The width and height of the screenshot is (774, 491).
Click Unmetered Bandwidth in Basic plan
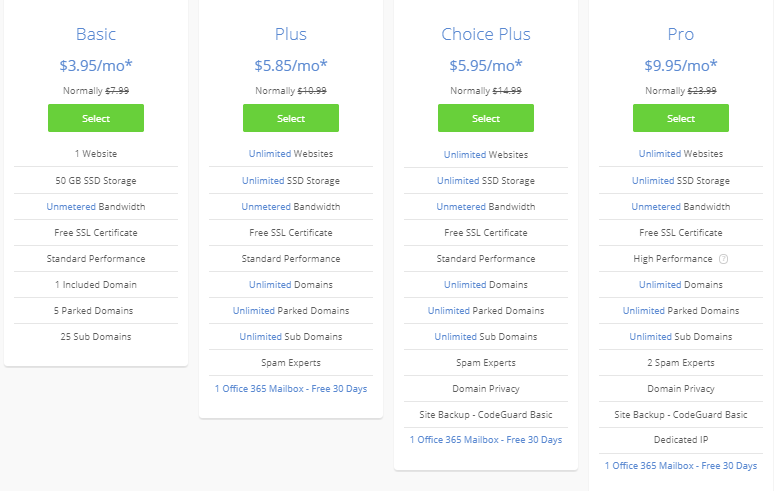96,207
